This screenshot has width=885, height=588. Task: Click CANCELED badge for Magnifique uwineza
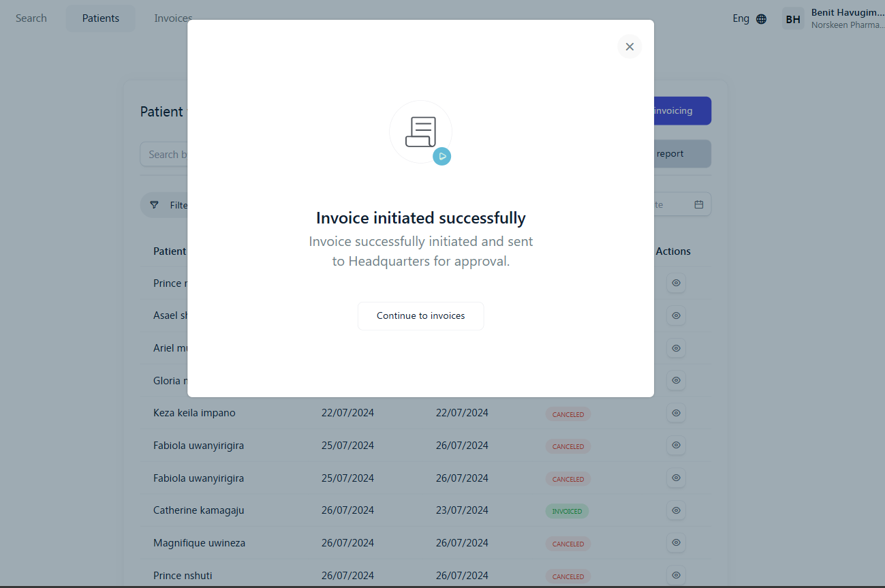pos(568,544)
